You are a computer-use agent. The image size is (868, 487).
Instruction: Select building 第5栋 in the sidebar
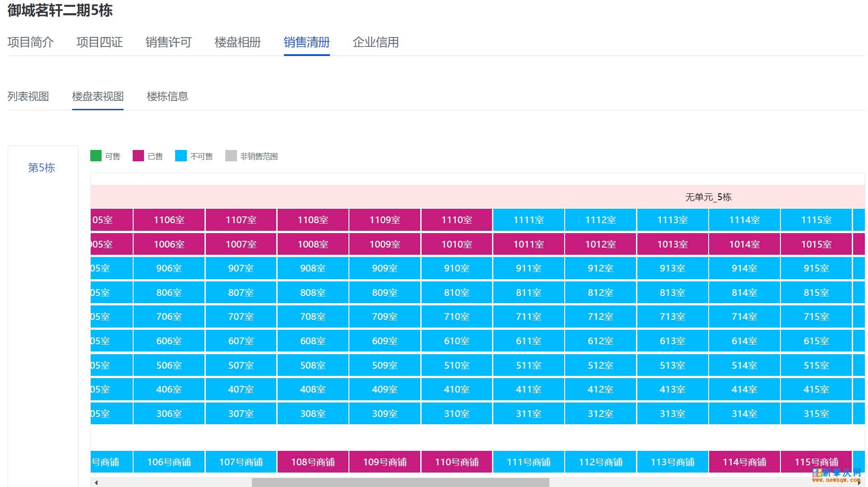pyautogui.click(x=41, y=168)
